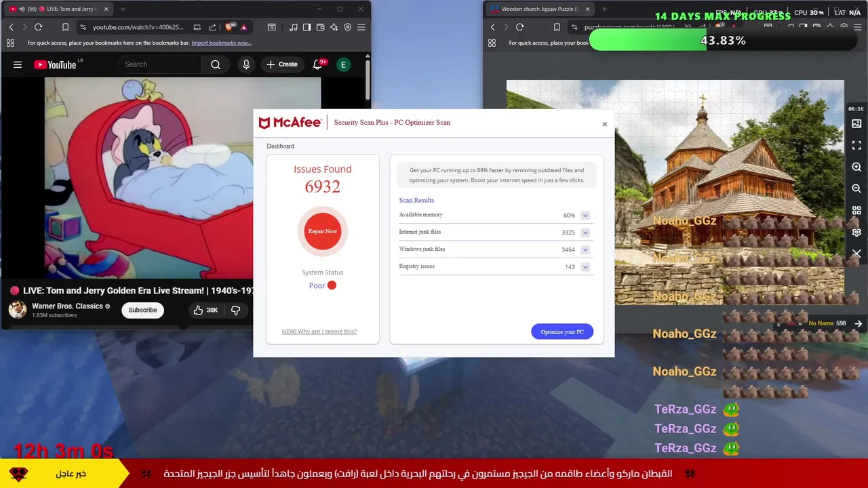Zoom in on the jigsaw puzzle

pyautogui.click(x=856, y=167)
